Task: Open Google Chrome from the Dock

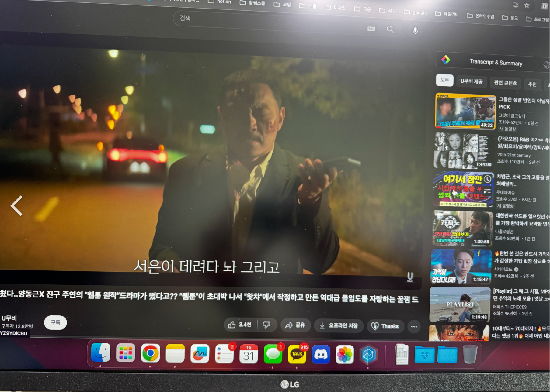Action: click(150, 353)
